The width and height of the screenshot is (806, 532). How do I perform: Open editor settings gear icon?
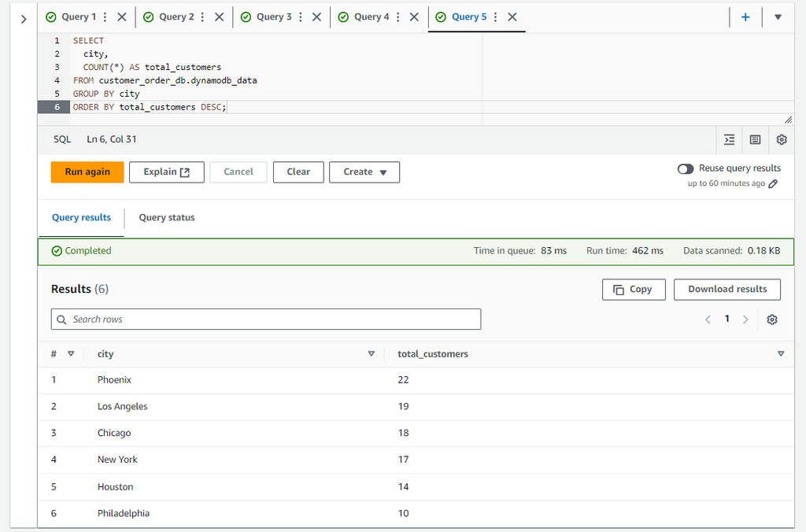click(782, 139)
